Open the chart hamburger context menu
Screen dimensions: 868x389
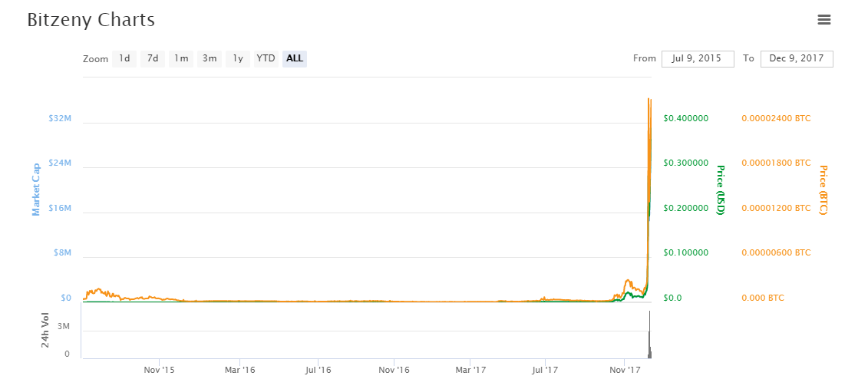point(824,20)
